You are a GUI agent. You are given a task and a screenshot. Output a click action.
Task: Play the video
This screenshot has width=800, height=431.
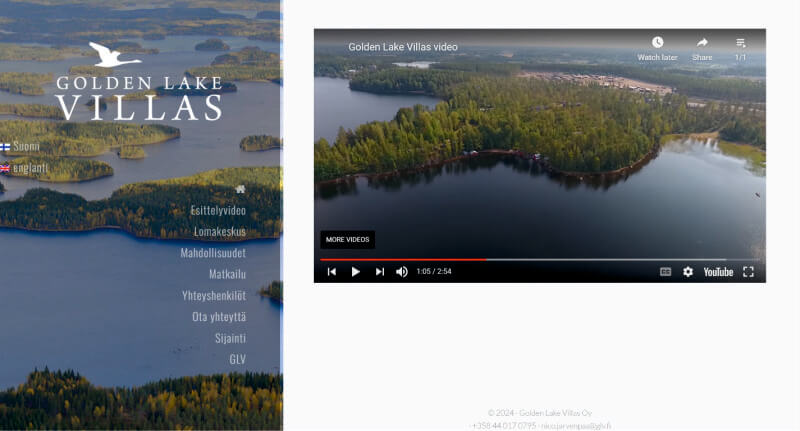click(356, 272)
